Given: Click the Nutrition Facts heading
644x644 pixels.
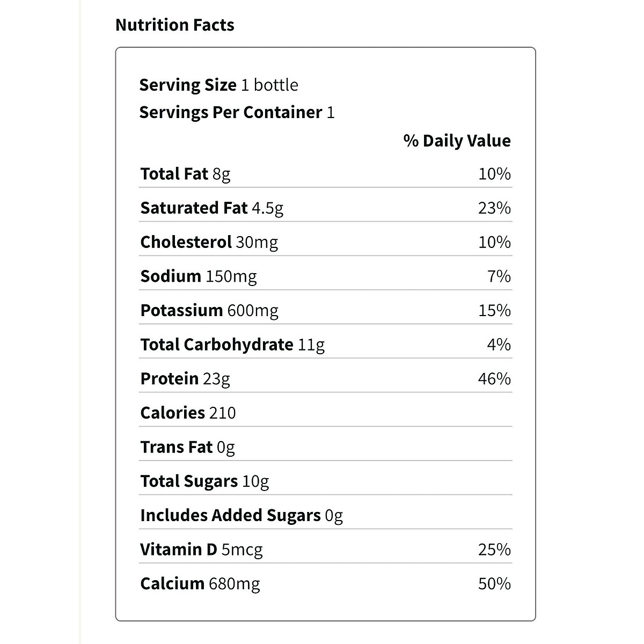Looking at the screenshot, I should click(x=175, y=25).
